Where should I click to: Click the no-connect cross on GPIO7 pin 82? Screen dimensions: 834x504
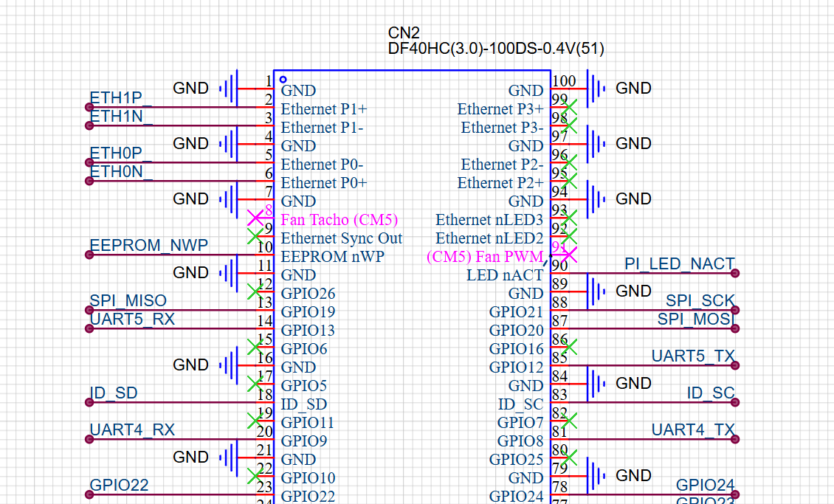569,421
